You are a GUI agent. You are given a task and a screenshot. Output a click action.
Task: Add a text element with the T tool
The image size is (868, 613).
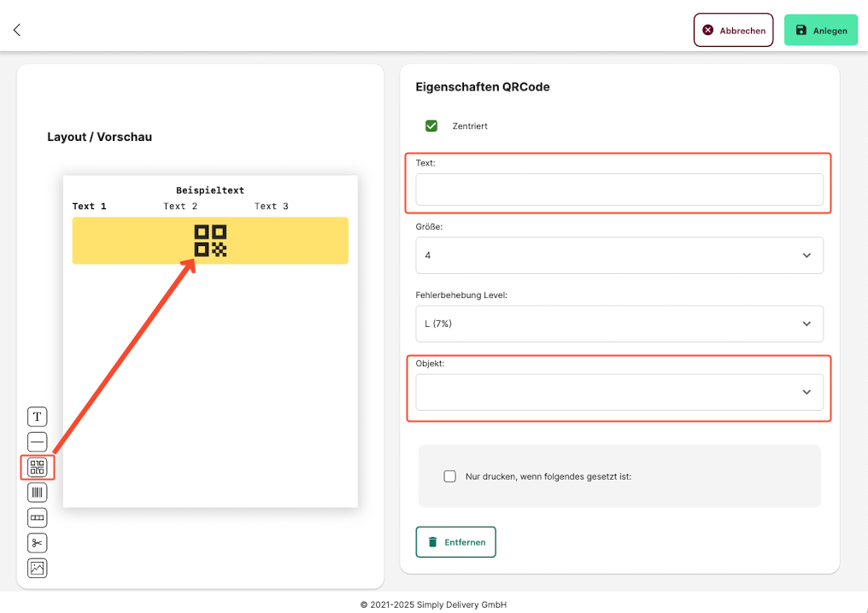37,417
